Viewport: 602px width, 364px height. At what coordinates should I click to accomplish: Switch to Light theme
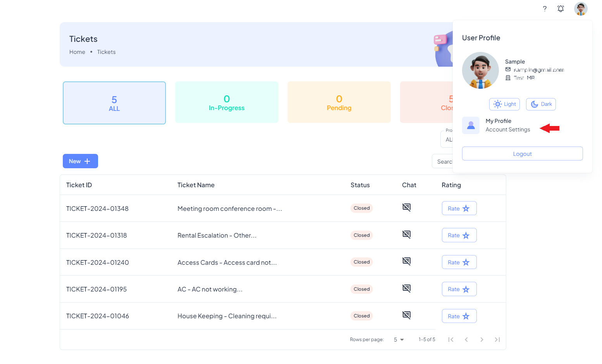coord(505,104)
